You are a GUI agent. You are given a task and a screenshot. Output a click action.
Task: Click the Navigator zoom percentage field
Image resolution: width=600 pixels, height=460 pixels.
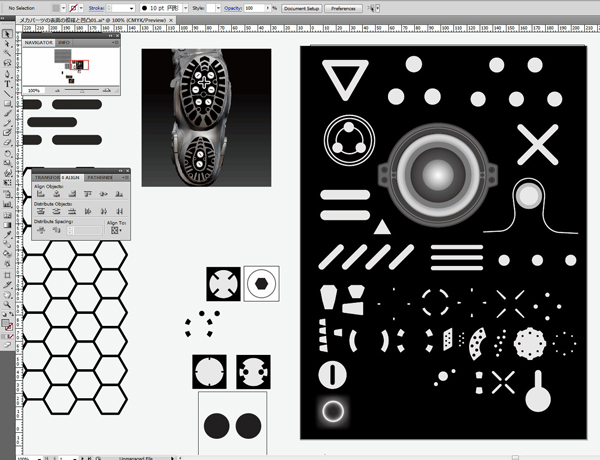pos(33,90)
